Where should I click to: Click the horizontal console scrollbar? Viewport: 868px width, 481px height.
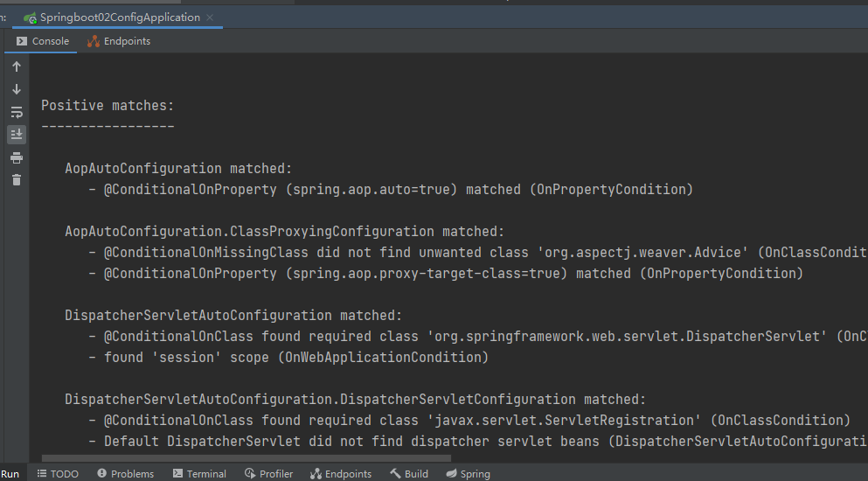point(247,459)
